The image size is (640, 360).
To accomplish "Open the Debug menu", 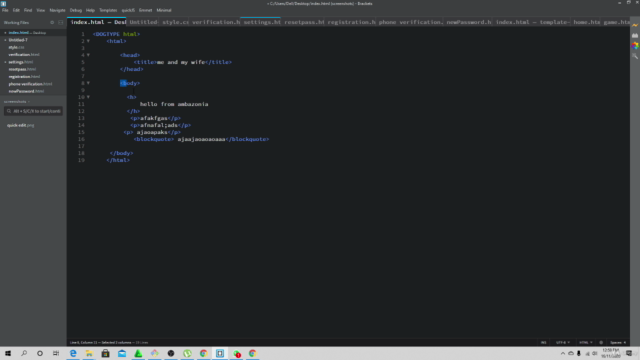I will 76,10.
